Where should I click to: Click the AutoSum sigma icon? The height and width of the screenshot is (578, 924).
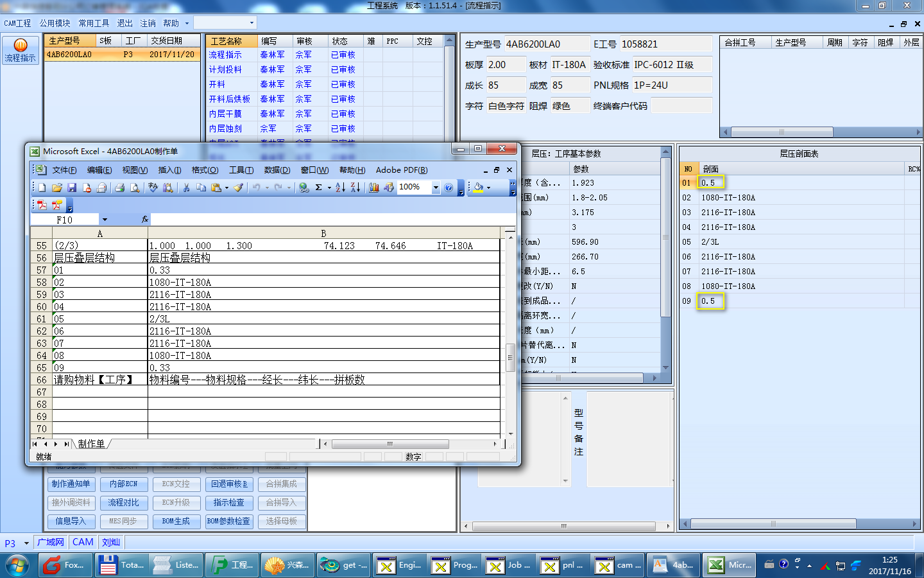coord(319,188)
